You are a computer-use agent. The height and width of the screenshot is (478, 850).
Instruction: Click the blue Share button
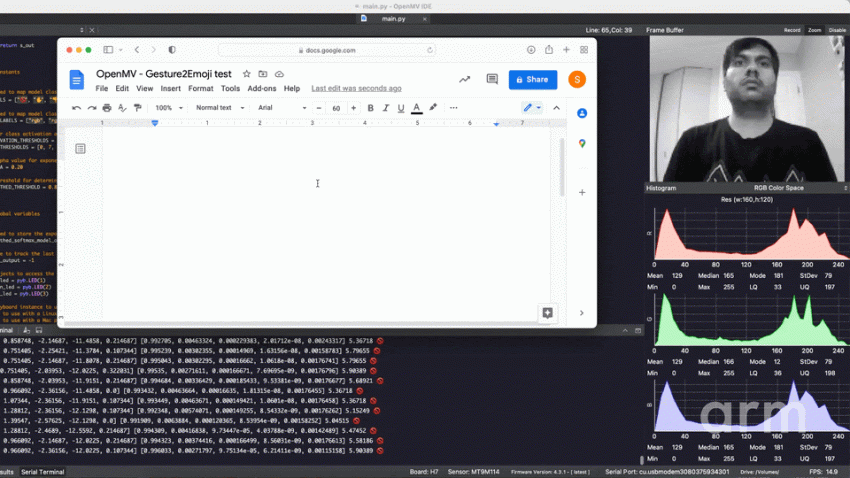(x=532, y=80)
